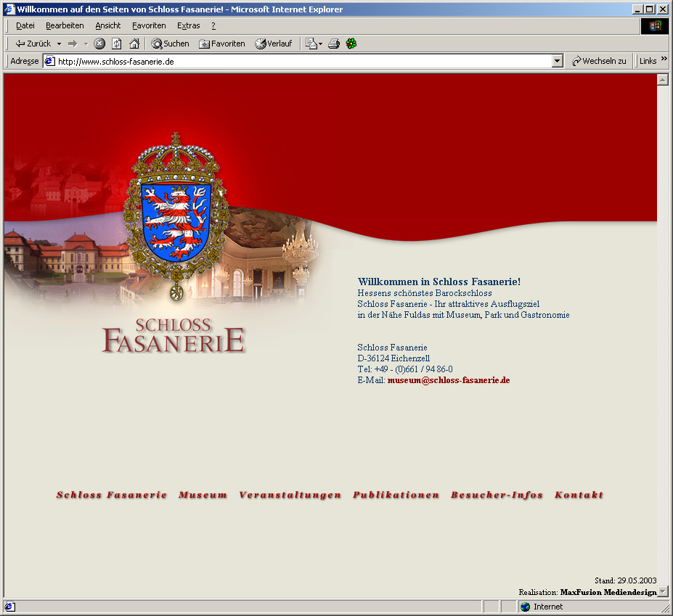Open the Besucher-Infos navigation link

(497, 495)
